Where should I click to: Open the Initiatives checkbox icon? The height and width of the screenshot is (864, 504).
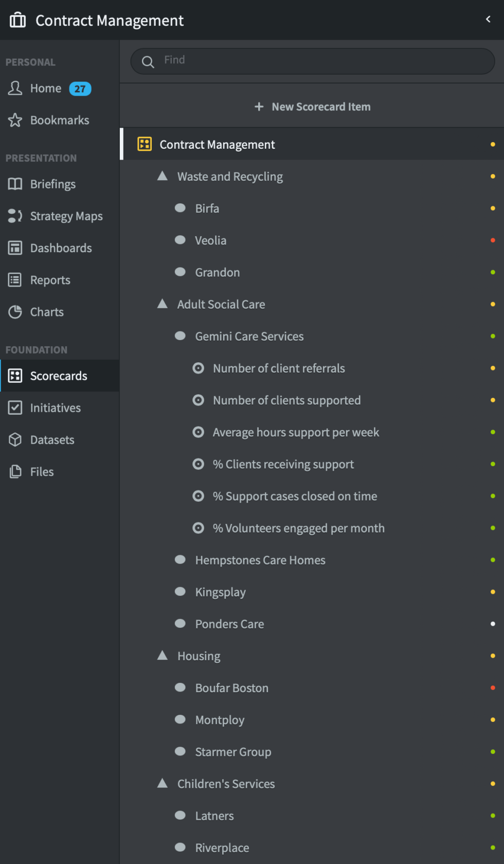pyautogui.click(x=15, y=408)
